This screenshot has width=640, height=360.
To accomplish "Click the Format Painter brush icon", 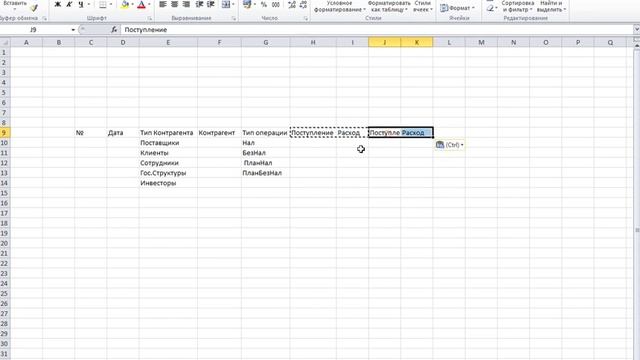I will coord(34,7).
